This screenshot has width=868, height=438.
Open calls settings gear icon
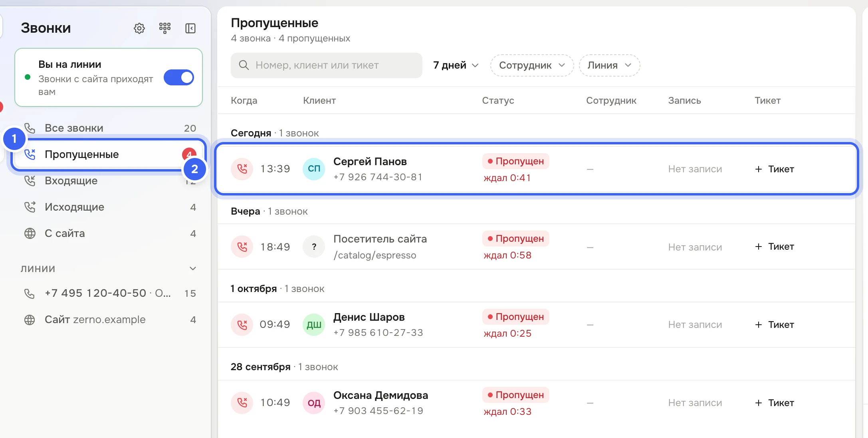coord(139,28)
